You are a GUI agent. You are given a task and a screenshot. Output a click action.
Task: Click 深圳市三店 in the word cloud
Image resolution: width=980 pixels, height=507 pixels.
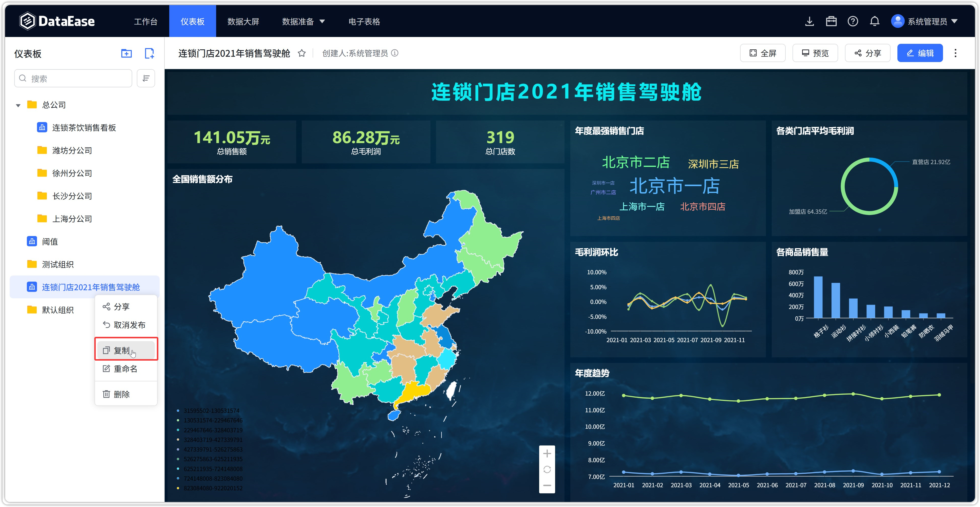coord(713,164)
